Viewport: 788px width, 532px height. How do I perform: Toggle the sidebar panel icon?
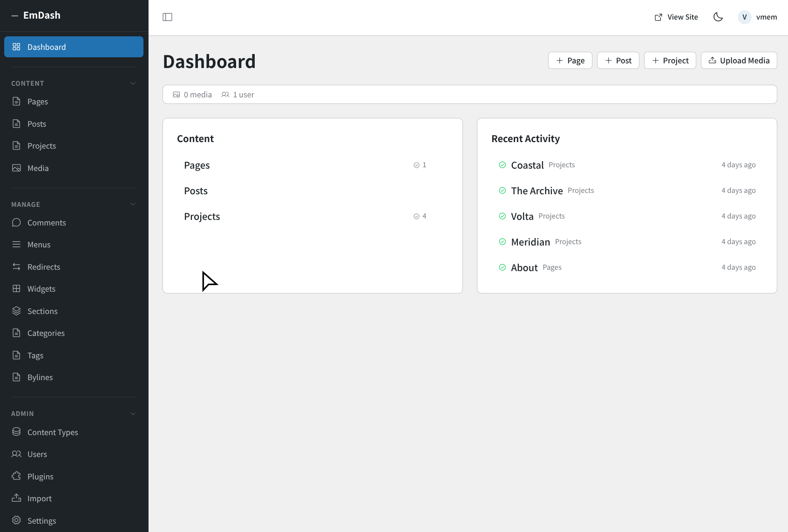[167, 17]
